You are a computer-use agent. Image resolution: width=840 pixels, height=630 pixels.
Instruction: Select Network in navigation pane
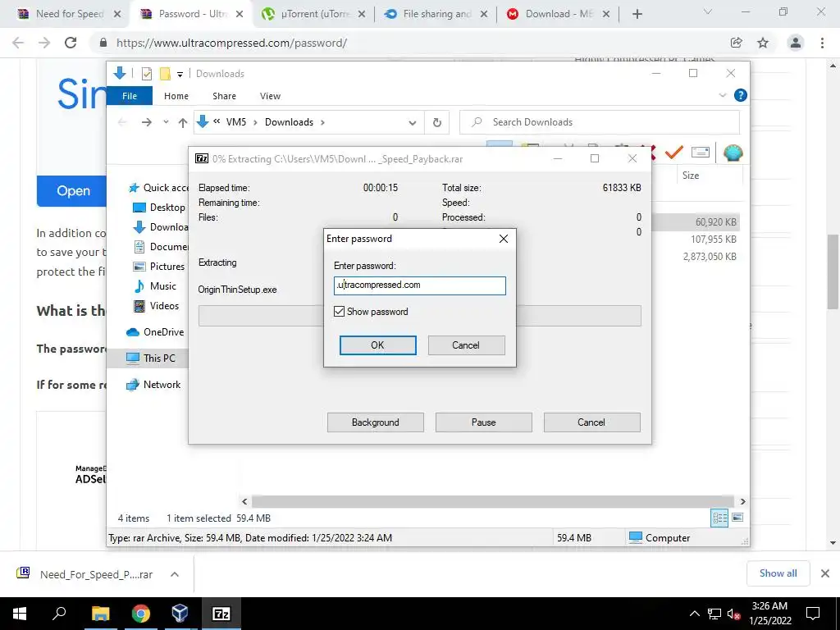tap(153, 385)
